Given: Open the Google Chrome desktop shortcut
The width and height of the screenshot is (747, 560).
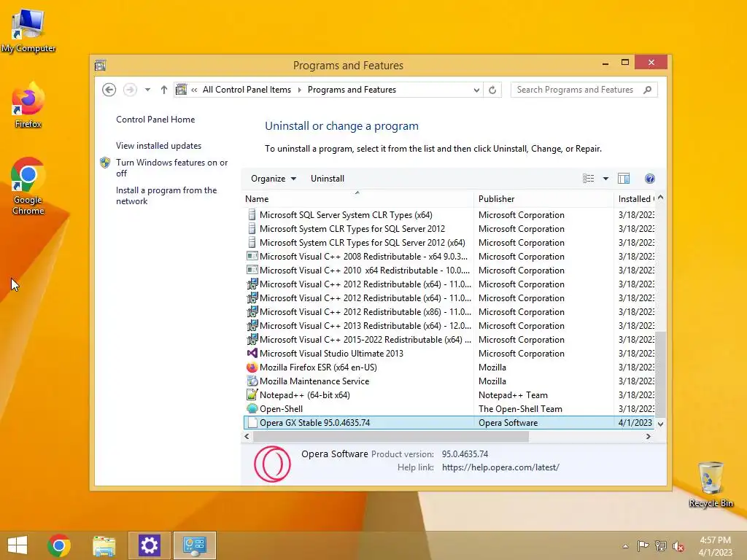Looking at the screenshot, I should (x=28, y=186).
